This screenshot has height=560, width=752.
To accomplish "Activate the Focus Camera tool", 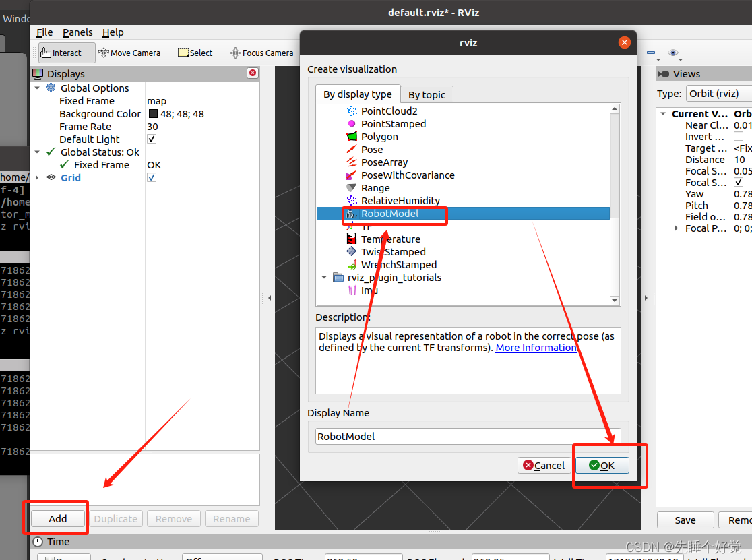I will (x=261, y=53).
